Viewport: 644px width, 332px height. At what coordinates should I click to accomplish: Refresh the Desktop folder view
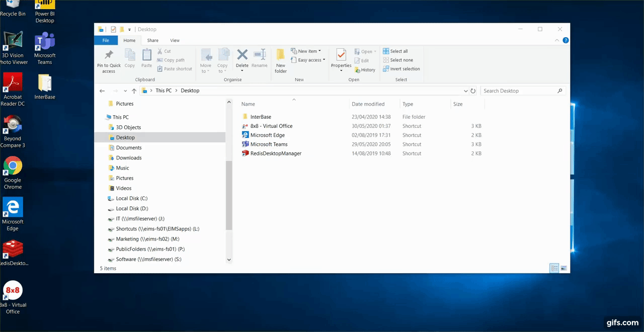point(473,91)
